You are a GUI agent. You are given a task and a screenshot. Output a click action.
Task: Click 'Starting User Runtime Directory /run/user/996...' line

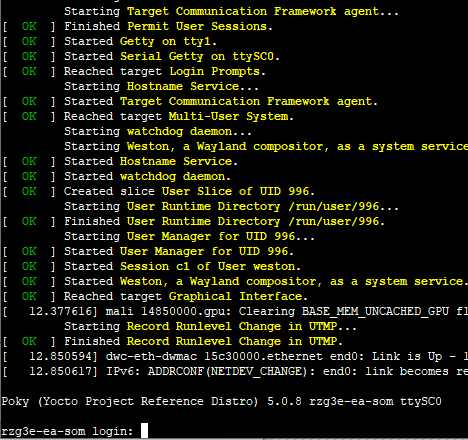[231, 206]
